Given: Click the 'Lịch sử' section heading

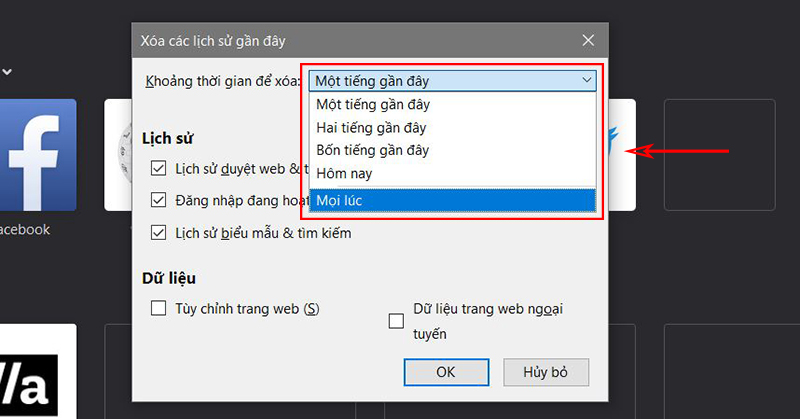Looking at the screenshot, I should click(x=168, y=138).
